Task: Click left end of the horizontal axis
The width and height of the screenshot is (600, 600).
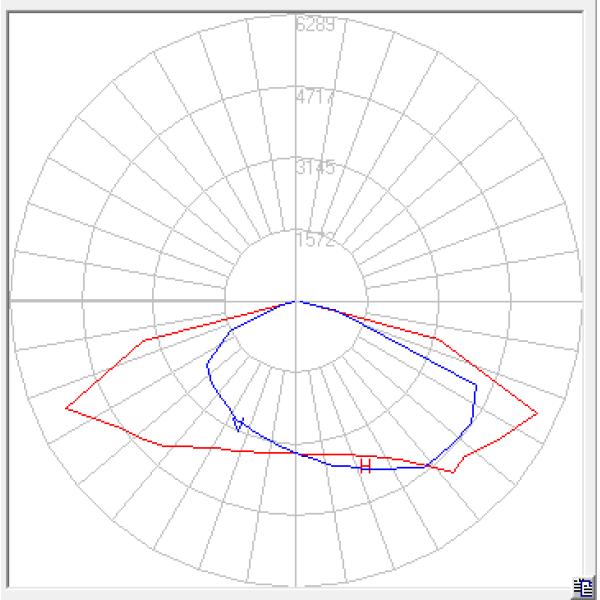Action: tap(11, 300)
